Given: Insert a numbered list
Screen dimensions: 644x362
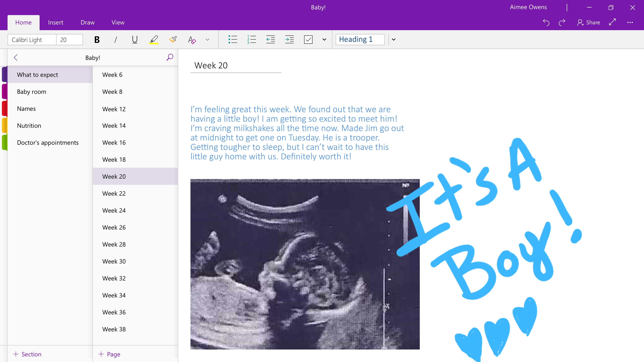Looking at the screenshot, I should (251, 39).
